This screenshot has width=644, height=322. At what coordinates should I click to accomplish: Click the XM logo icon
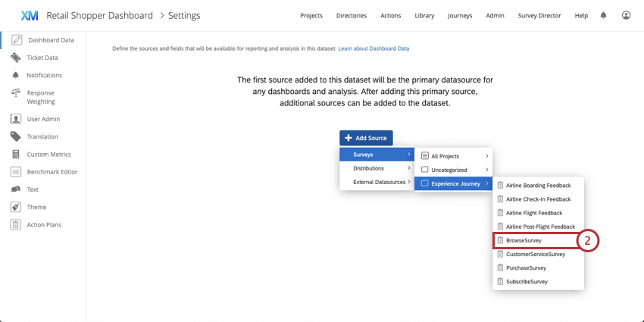(x=30, y=16)
